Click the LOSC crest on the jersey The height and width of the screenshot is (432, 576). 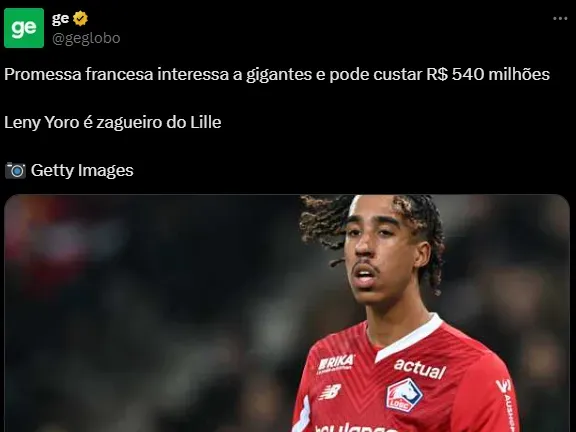[404, 395]
